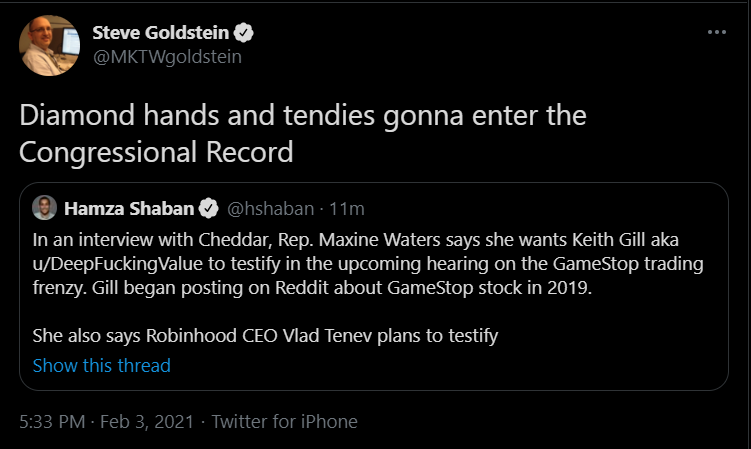The width and height of the screenshot is (751, 449).
Task: Click Steve Goldstein's profile photo
Action: [x=50, y=44]
